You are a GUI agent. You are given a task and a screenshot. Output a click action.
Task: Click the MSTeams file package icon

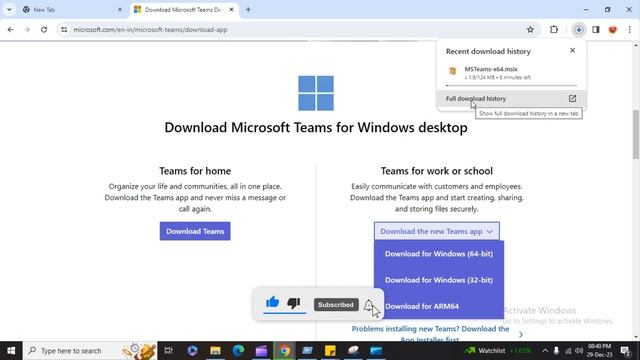453,71
